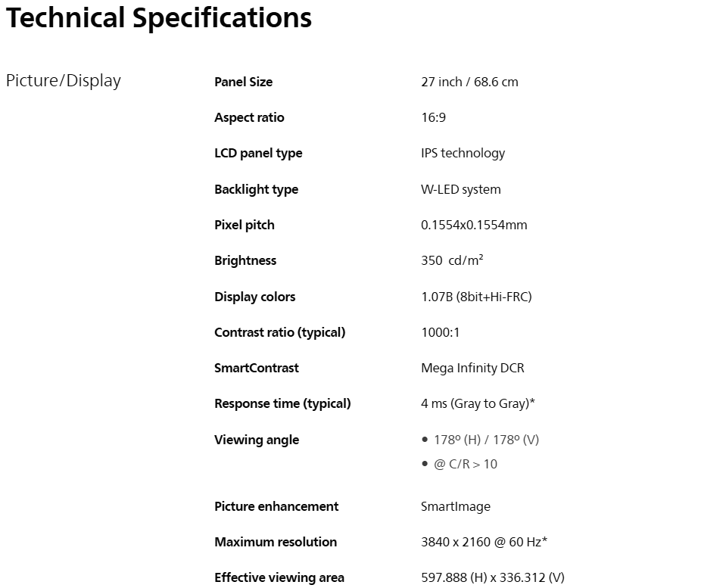The width and height of the screenshot is (701, 588).
Task: Click the 0.1554x0.1554mm pixel pitch value
Action: (474, 225)
